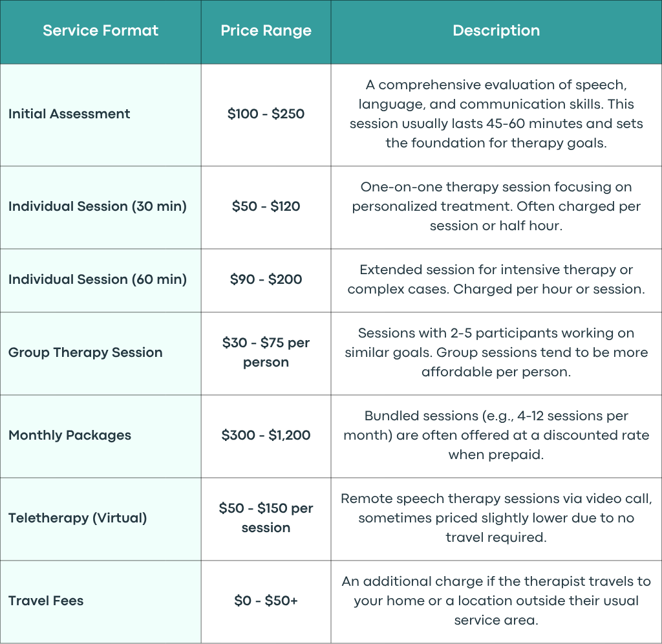
Task: Click the $30 - $75 per person price
Action: pos(266,352)
